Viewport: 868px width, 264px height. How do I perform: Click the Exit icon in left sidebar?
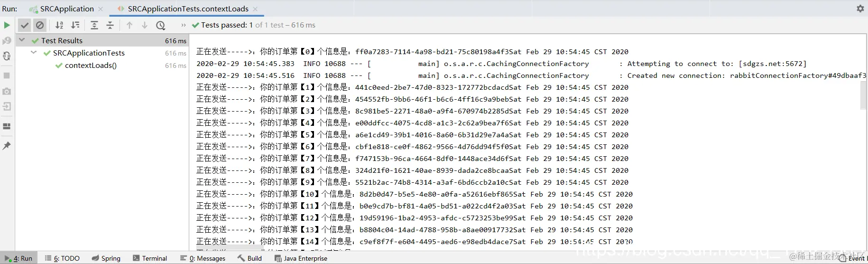point(7,106)
